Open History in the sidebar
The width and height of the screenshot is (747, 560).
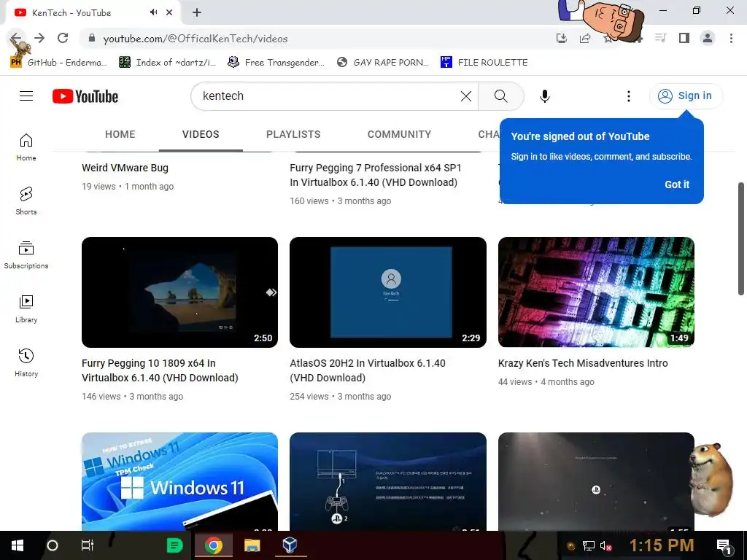[x=26, y=363]
